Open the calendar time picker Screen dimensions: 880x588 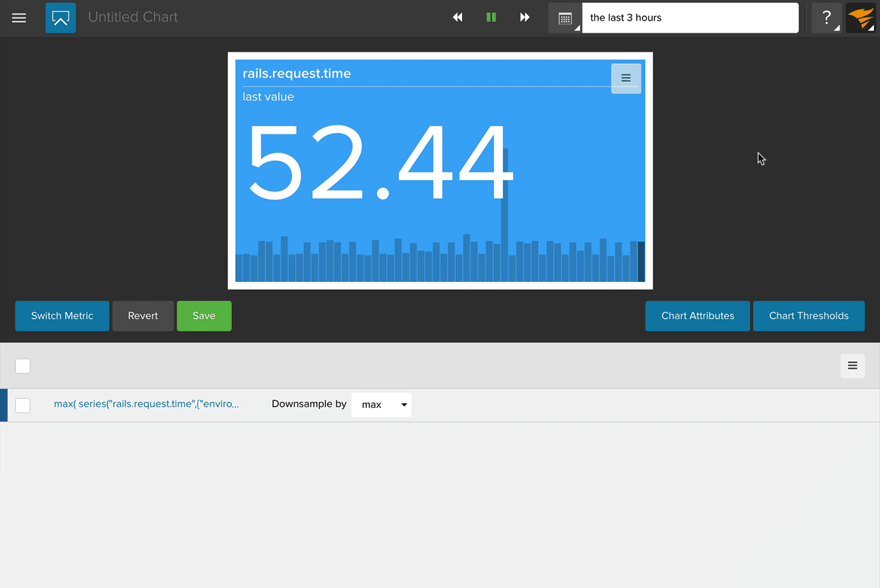563,17
